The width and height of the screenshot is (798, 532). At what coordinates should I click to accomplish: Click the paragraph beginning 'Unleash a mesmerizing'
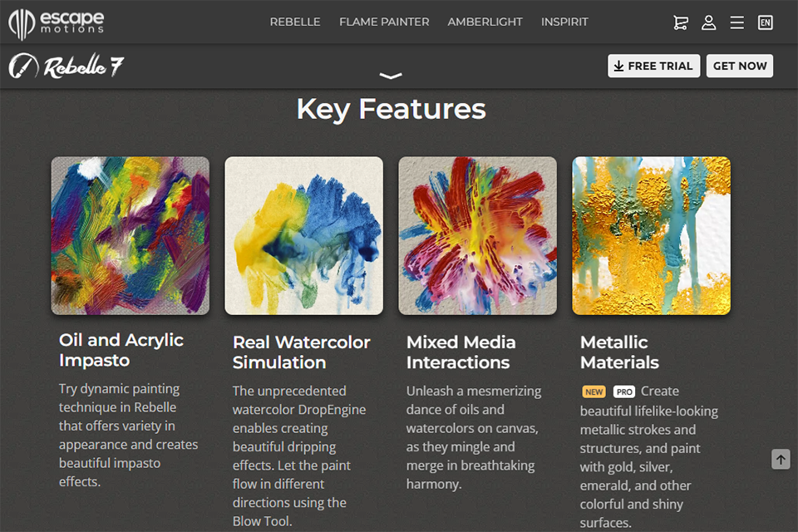click(x=474, y=437)
